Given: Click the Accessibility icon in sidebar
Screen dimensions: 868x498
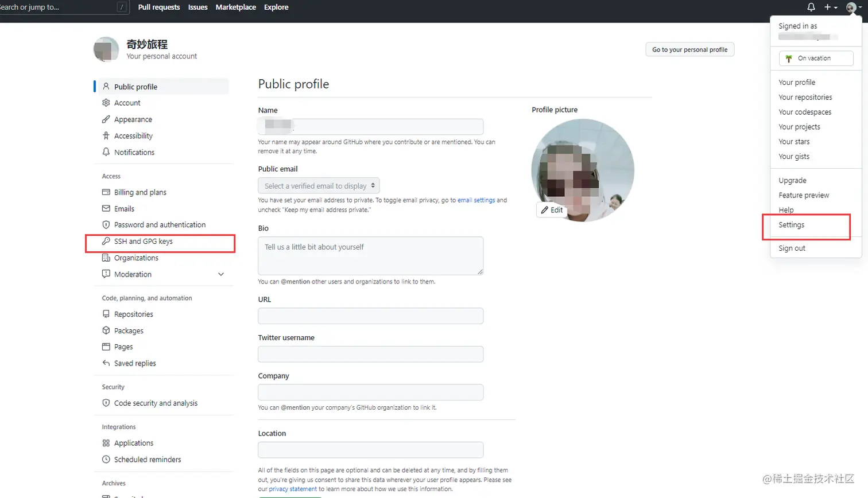Looking at the screenshot, I should tap(106, 136).
